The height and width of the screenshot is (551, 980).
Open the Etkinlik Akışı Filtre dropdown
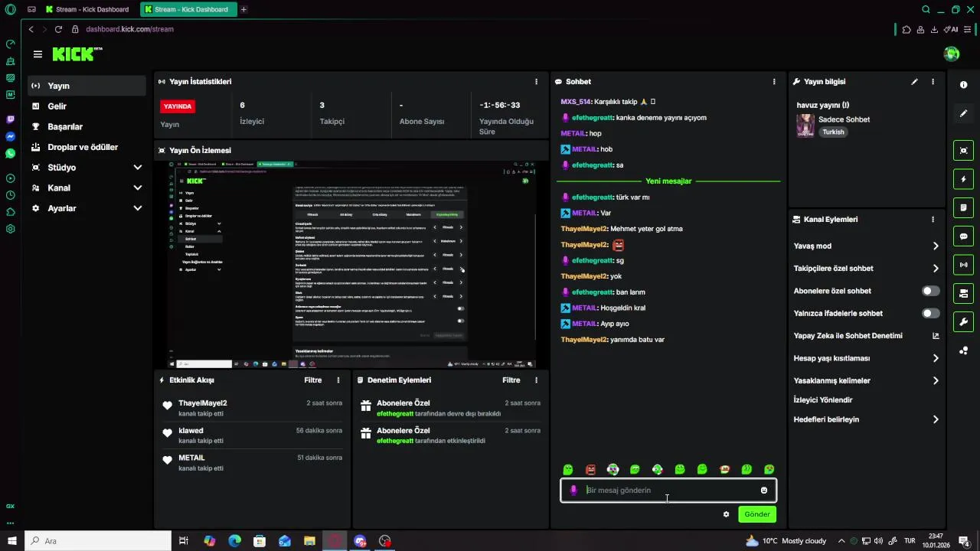pyautogui.click(x=312, y=380)
